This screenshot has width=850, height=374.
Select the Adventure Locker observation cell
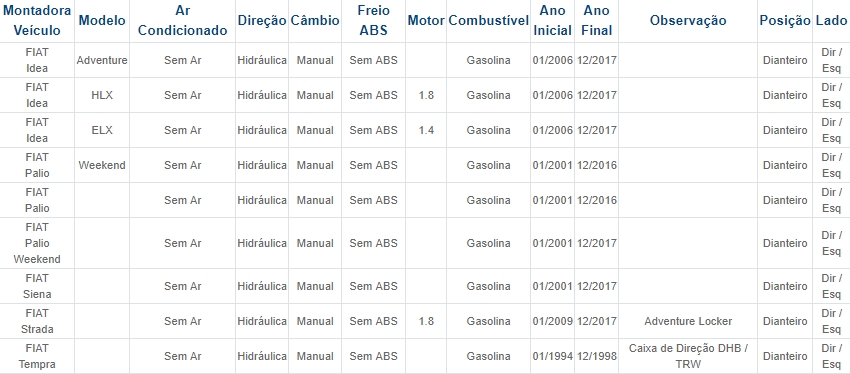[x=688, y=321]
